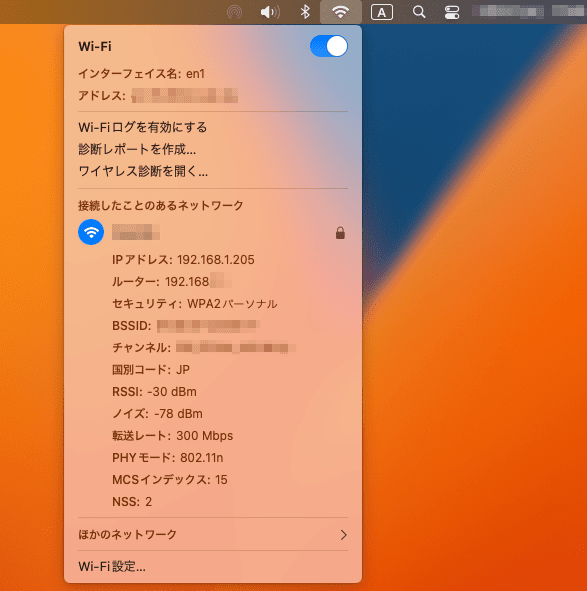This screenshot has width=587, height=591.
Task: Click 国別コード: JP
Action: (x=151, y=370)
